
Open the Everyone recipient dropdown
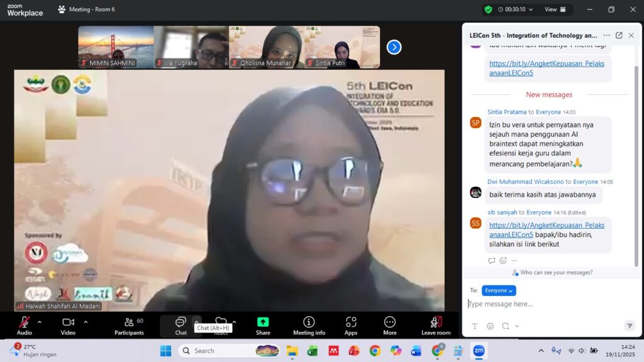coord(499,290)
